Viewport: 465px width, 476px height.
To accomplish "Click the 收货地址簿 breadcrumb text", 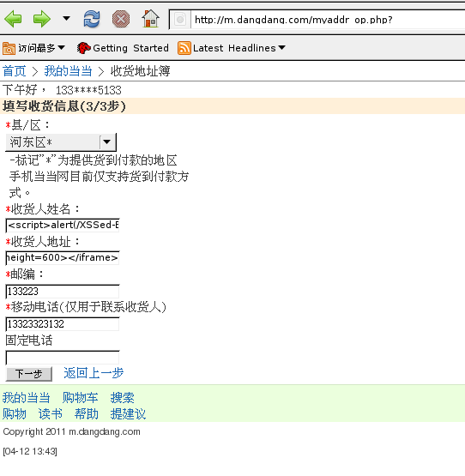I will tap(140, 71).
